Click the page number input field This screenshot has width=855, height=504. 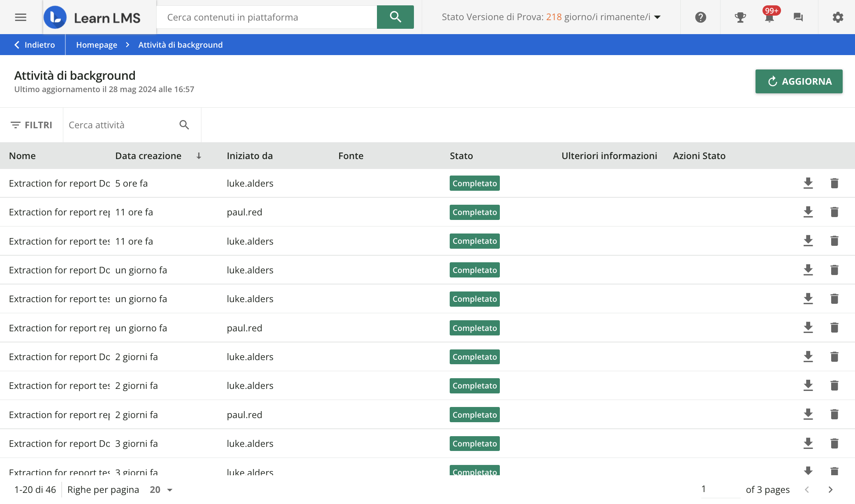720,489
